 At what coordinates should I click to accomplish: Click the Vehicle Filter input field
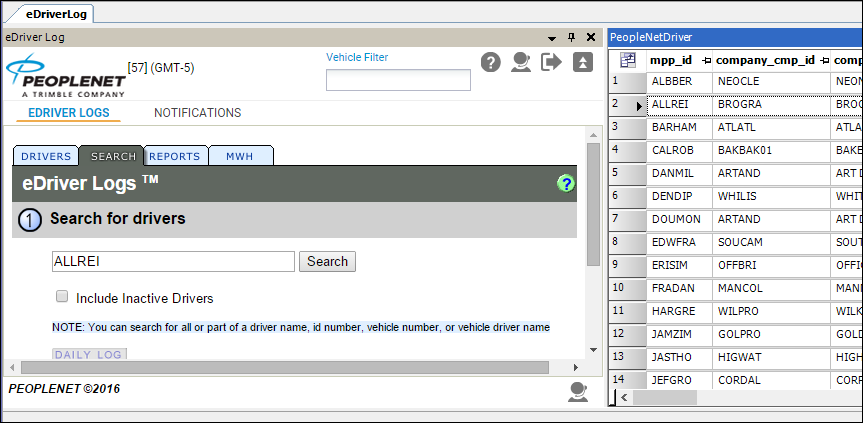click(x=398, y=80)
